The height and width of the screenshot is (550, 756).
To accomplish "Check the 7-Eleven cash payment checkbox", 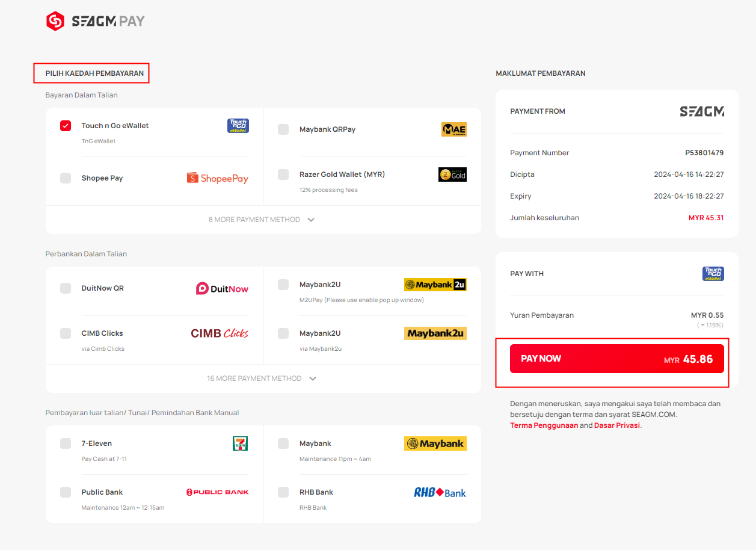I will click(x=66, y=443).
